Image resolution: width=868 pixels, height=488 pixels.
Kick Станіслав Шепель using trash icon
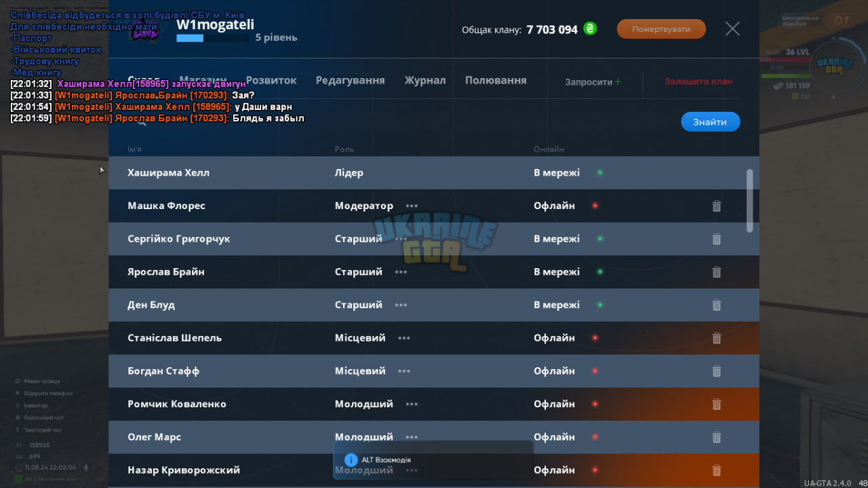pyautogui.click(x=716, y=338)
